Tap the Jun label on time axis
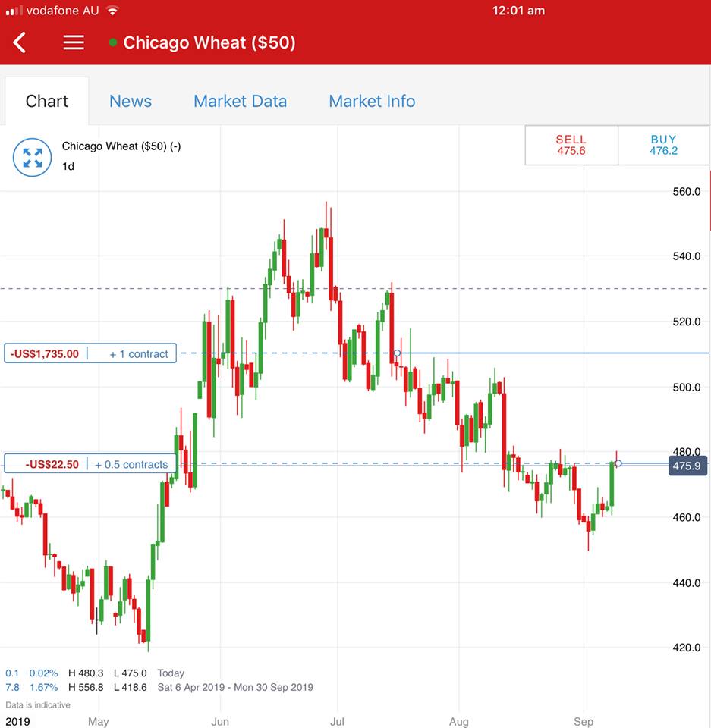Image resolution: width=711 pixels, height=728 pixels. 220,721
